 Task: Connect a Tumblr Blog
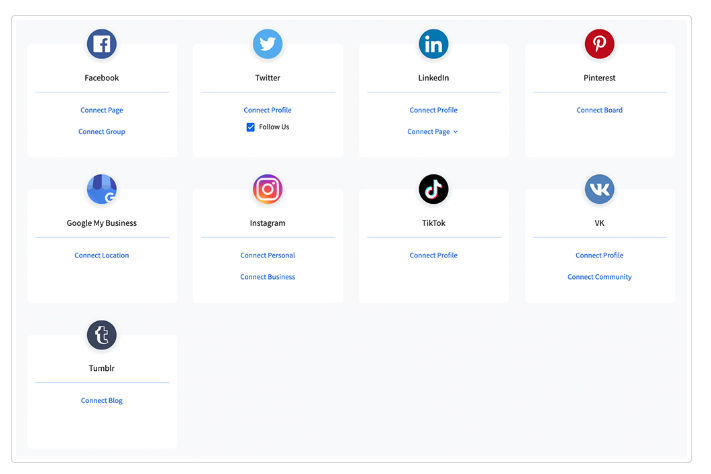102,401
